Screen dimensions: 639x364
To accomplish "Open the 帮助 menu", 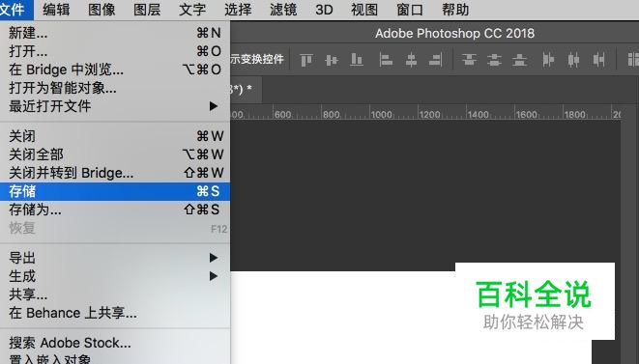I will (455, 10).
